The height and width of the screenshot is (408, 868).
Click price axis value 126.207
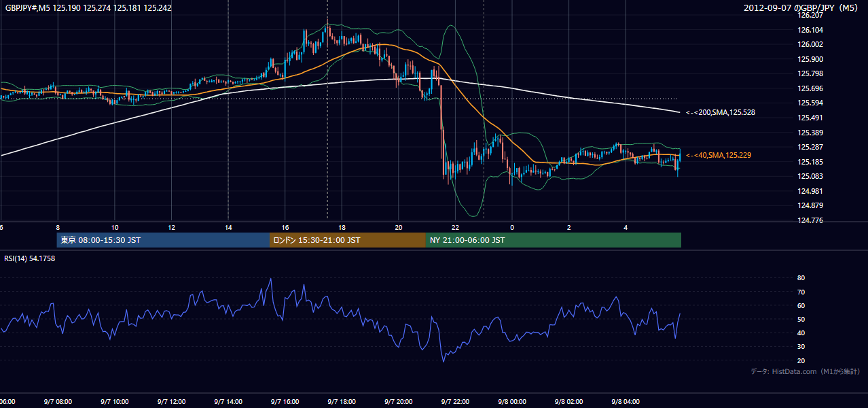click(x=811, y=15)
